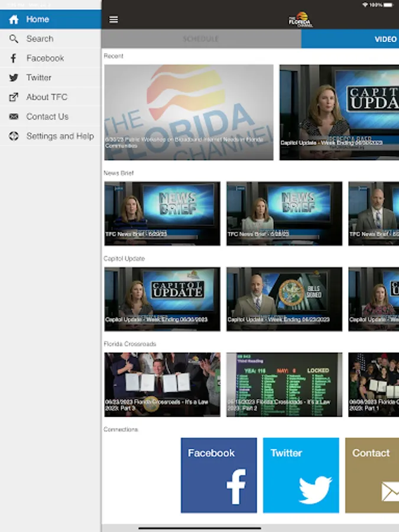Tap the hamburger menu icon
This screenshot has width=399, height=532.
[113, 20]
